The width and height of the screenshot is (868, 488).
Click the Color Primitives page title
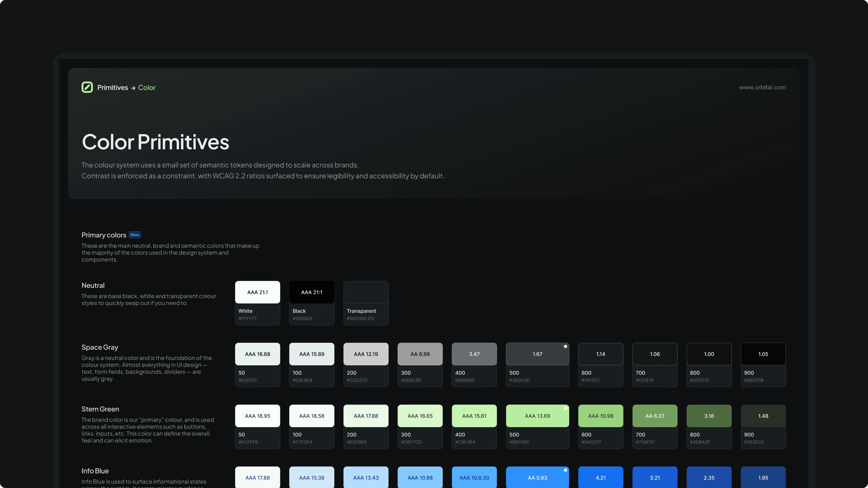point(155,142)
